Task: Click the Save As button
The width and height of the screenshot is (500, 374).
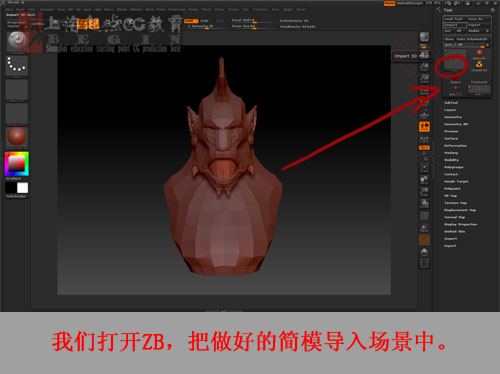Action: pos(479,19)
